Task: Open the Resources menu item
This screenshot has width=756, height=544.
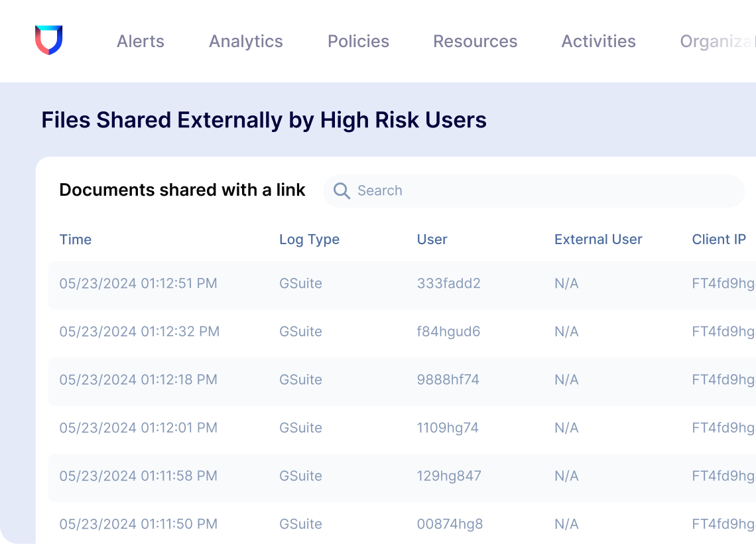Action: [475, 41]
